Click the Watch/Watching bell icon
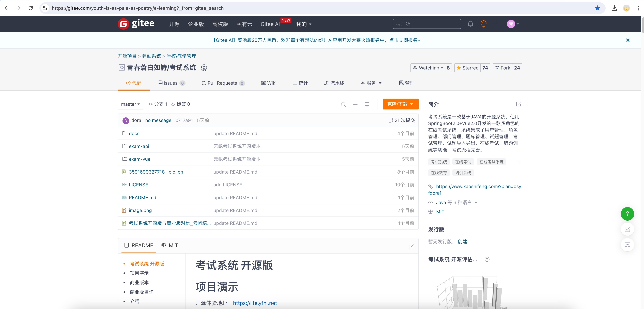 (x=427, y=67)
